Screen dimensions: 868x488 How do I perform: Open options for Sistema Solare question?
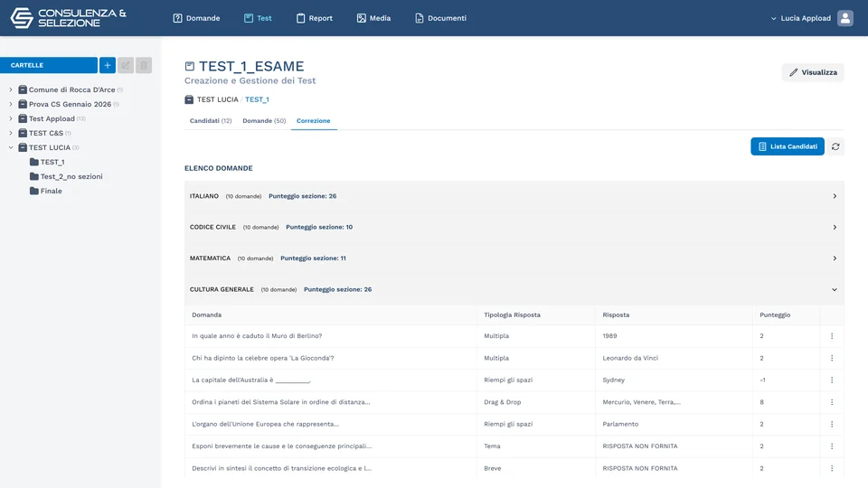tap(832, 402)
